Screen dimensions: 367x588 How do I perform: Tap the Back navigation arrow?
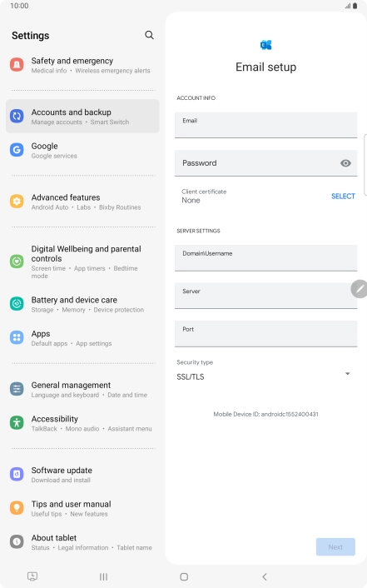[x=265, y=576]
